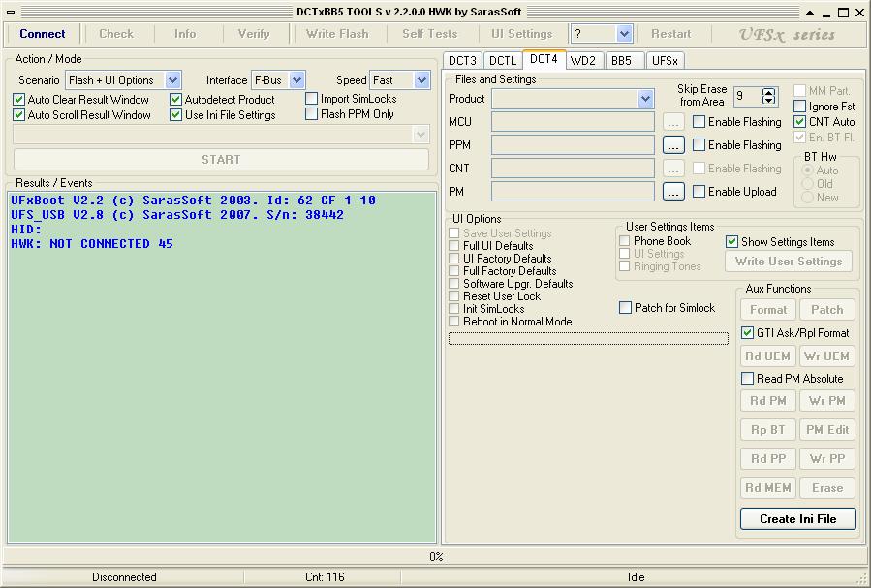
Task: Select the DCT4 tab
Action: click(x=544, y=59)
